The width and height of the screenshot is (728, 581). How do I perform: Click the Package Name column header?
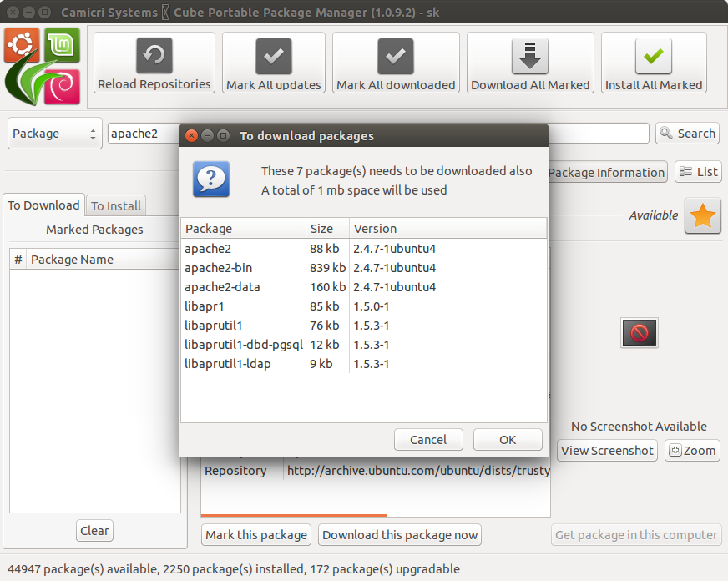pos(103,260)
